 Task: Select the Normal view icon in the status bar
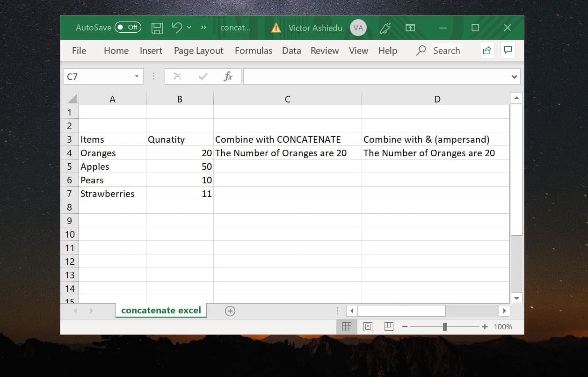(347, 326)
